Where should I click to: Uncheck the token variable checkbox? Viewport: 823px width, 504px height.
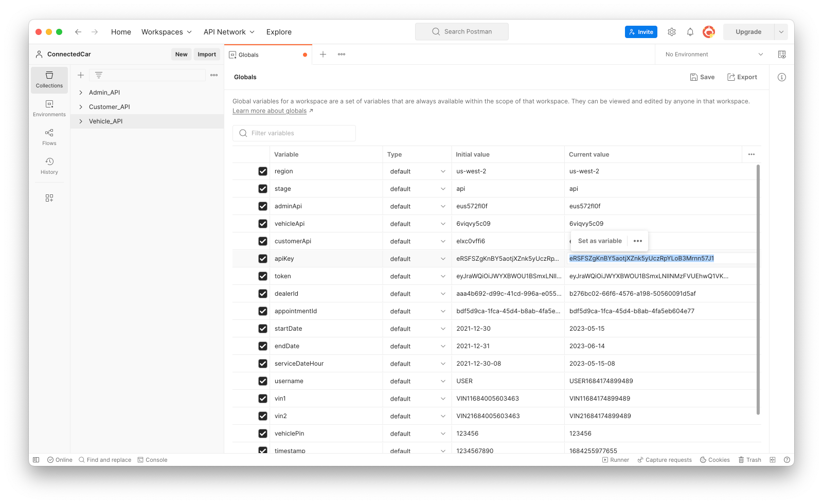[263, 276]
